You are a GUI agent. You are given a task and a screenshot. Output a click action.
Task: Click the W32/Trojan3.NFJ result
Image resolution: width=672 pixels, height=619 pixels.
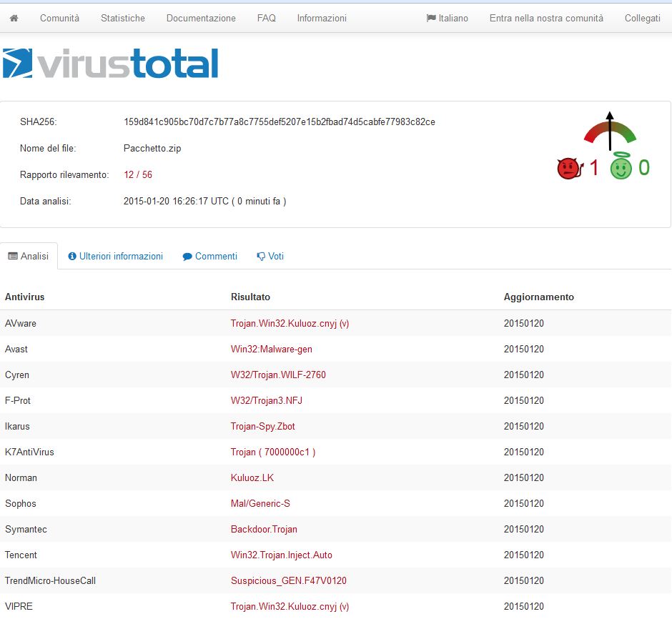pyautogui.click(x=267, y=400)
